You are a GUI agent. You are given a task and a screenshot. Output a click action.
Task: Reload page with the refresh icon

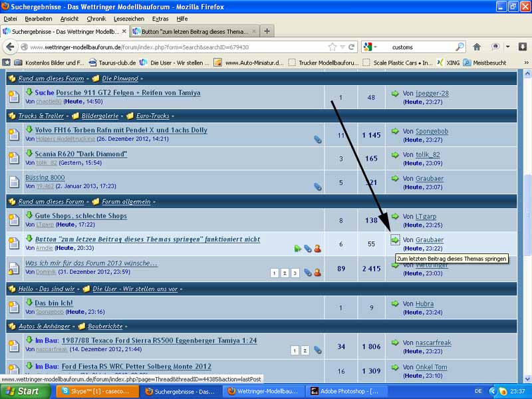(352, 47)
